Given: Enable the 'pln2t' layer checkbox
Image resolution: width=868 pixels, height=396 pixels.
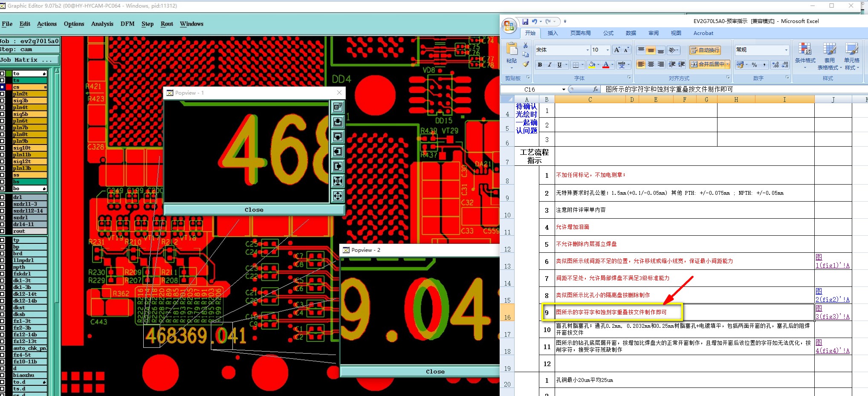Looking at the screenshot, I should click(2, 94).
